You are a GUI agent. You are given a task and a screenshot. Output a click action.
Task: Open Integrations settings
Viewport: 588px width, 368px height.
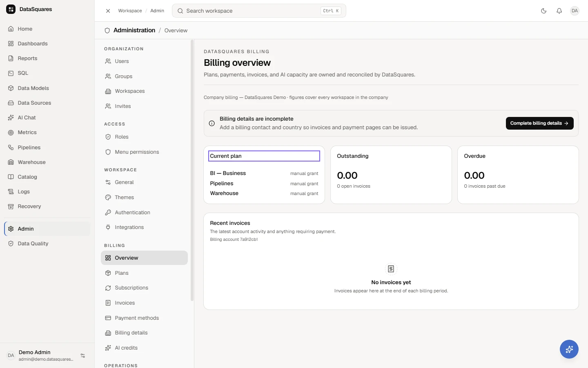click(x=144, y=227)
